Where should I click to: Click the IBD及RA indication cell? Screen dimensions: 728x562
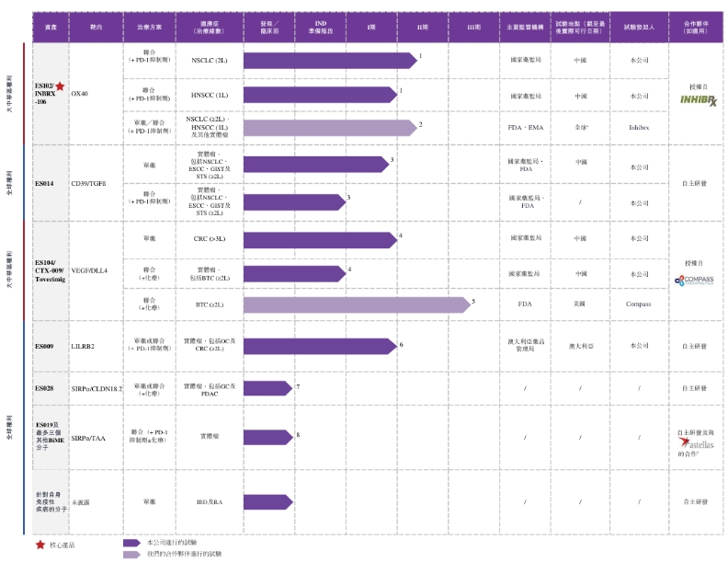(x=210, y=502)
